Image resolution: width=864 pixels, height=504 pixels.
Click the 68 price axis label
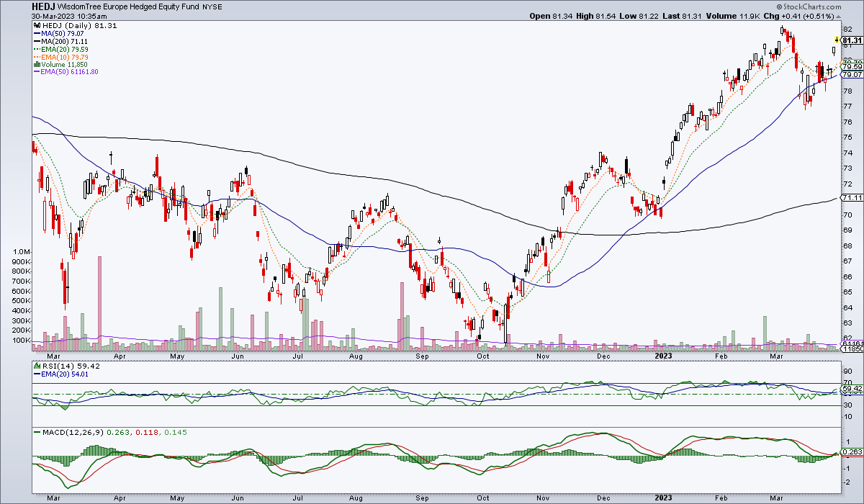847,246
